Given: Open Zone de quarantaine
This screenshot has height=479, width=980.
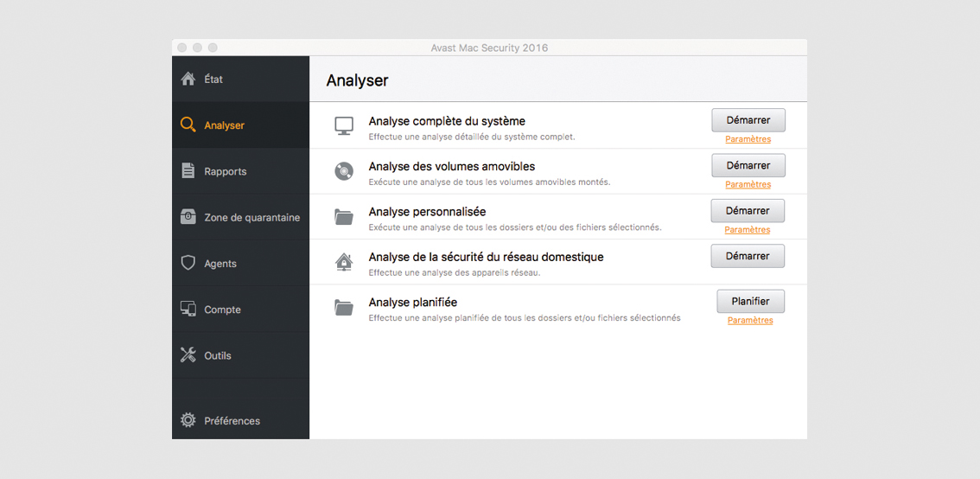Looking at the screenshot, I should pos(240,218).
